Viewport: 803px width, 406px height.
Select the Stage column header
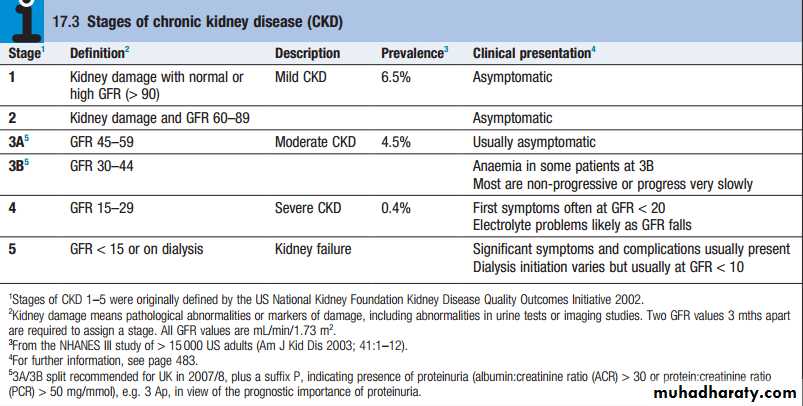(x=26, y=53)
